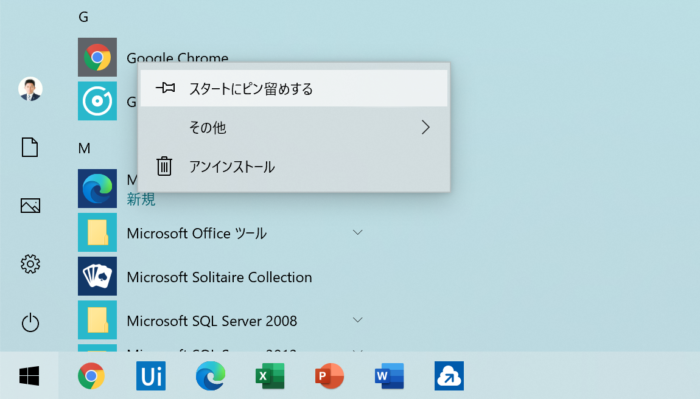Click the trash icon beside アンインストール
Screen dimensions: 700x399
click(x=164, y=166)
